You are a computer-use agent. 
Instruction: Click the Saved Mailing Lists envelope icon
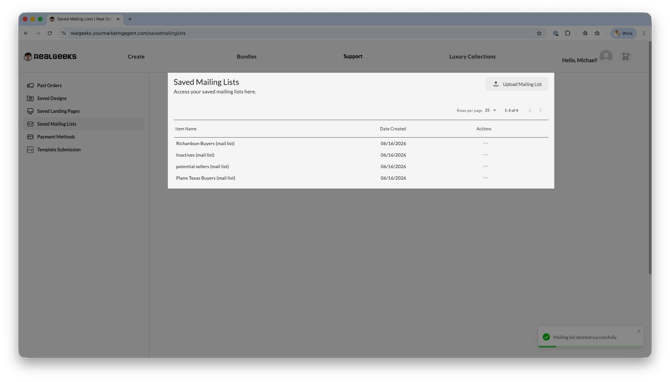point(30,124)
